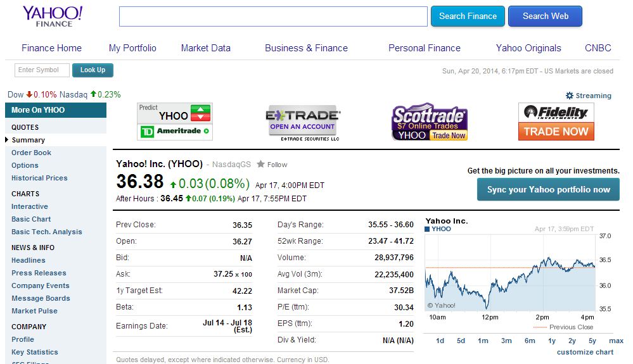The height and width of the screenshot is (364, 633).
Task: Select the 1y chart range
Action: (x=552, y=341)
